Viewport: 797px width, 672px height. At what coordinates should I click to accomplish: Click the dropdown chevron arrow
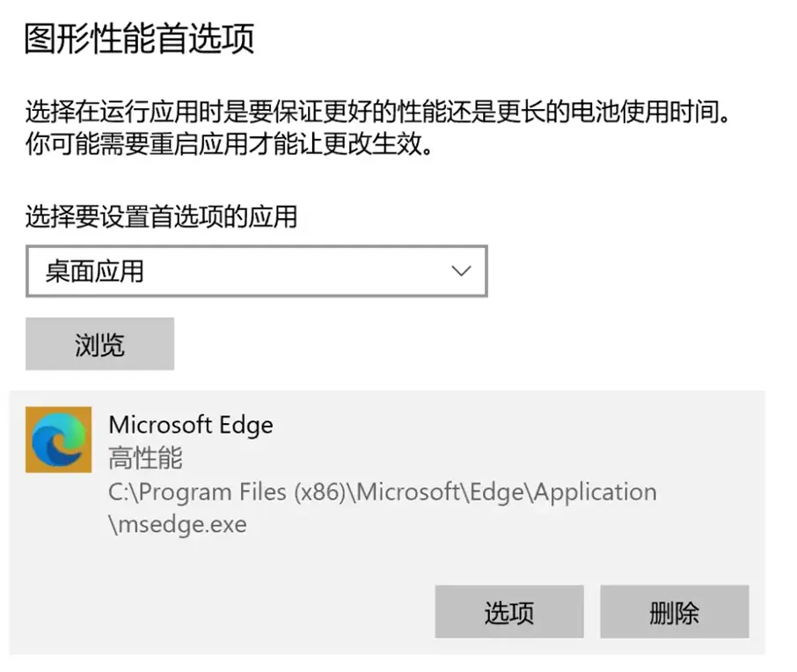[x=461, y=271]
